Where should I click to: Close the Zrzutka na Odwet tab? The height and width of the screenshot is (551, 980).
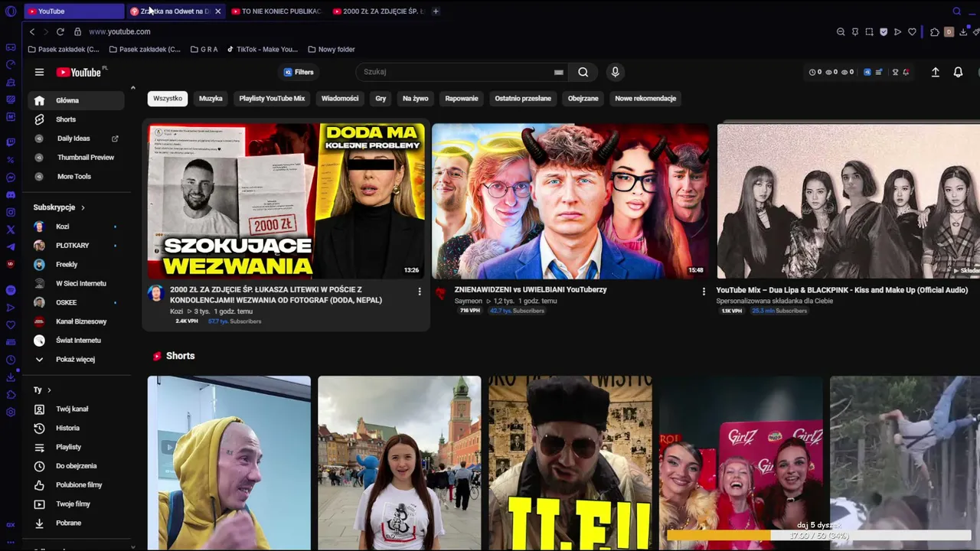point(217,11)
